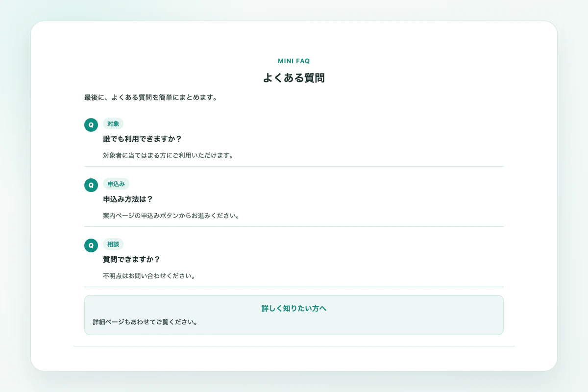Open the question 質問できますか？
588x392 pixels.
(131, 260)
